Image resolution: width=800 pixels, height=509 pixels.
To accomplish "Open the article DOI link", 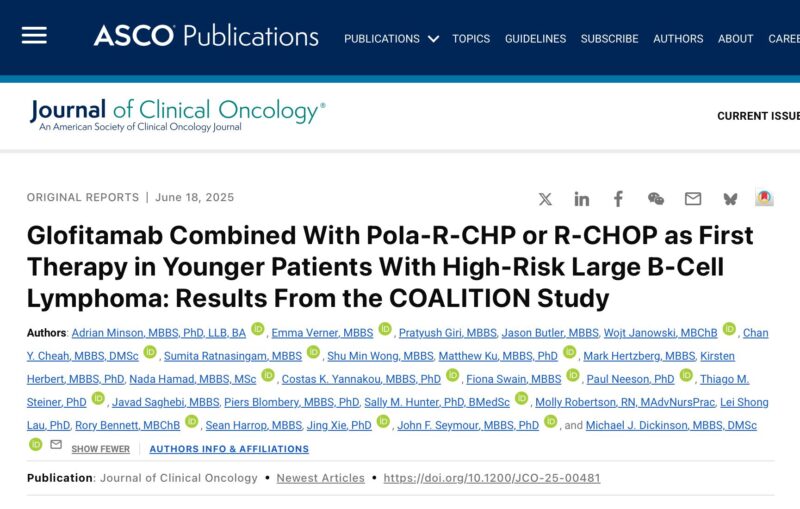I will (x=492, y=478).
